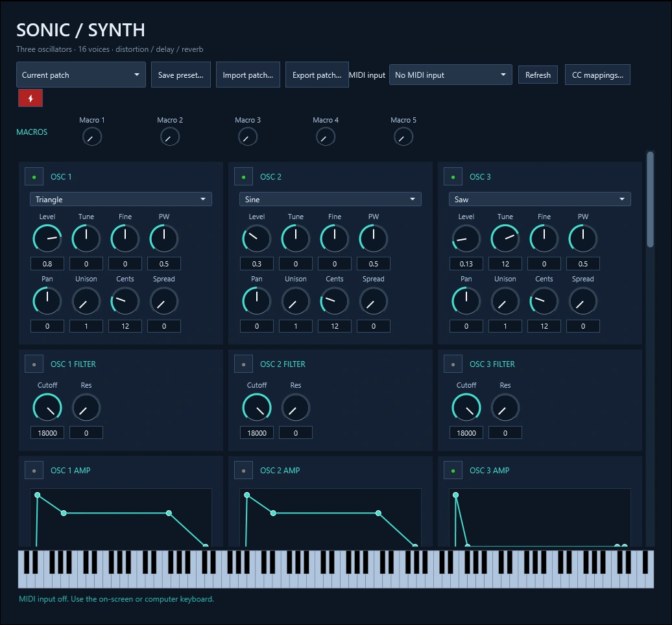Image resolution: width=672 pixels, height=625 pixels.
Task: Click the Save preset... button
Action: click(181, 75)
